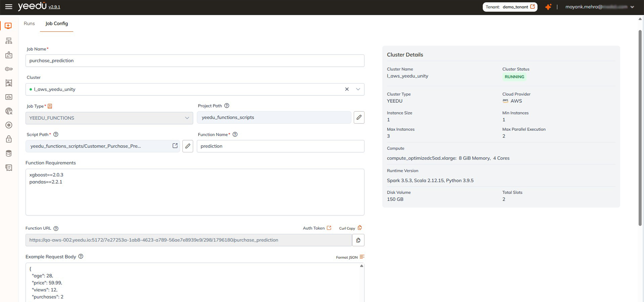Click the Function Requirements text area

(x=195, y=192)
